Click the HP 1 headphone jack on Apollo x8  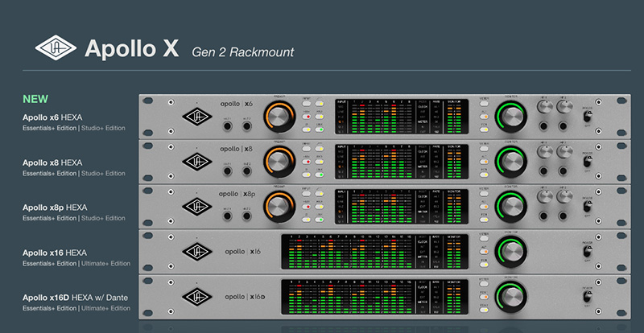point(545,171)
